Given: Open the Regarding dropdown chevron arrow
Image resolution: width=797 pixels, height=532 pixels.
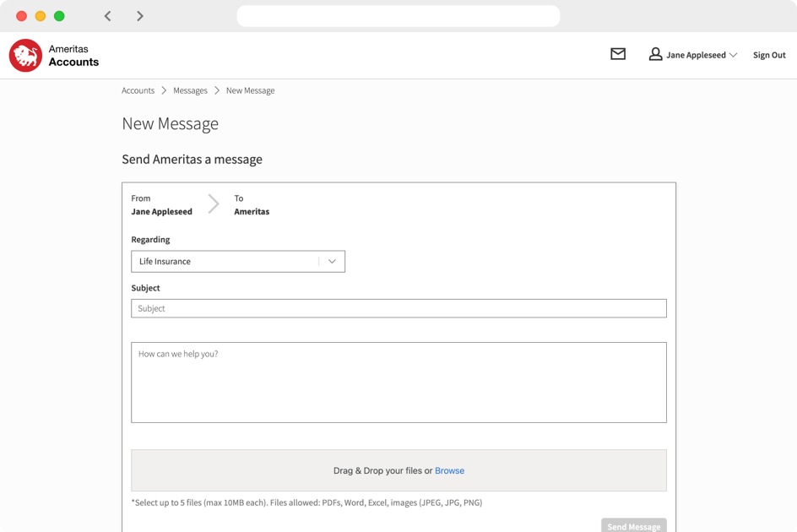Looking at the screenshot, I should click(332, 261).
